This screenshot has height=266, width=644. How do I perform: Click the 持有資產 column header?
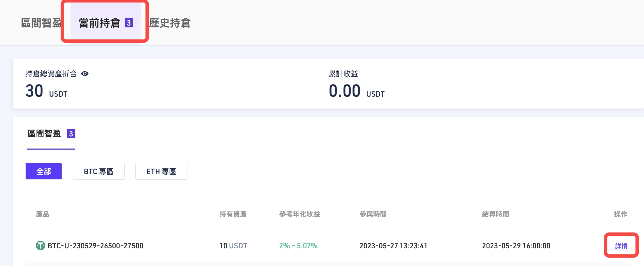(x=233, y=214)
